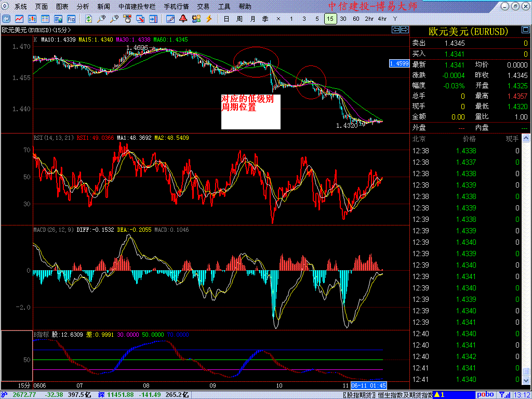Click the hand pointer selection icon
Viewport: 532px width, 399px height.
tap(127, 19)
